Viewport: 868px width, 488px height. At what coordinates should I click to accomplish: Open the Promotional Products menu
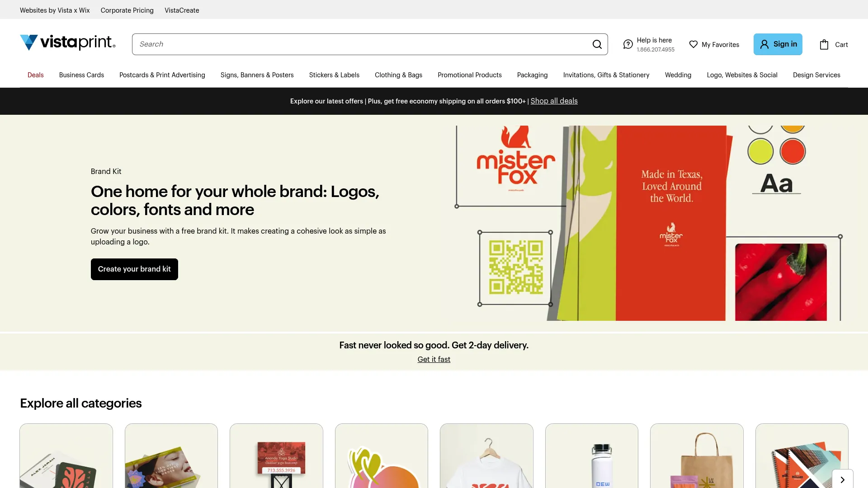tap(470, 75)
